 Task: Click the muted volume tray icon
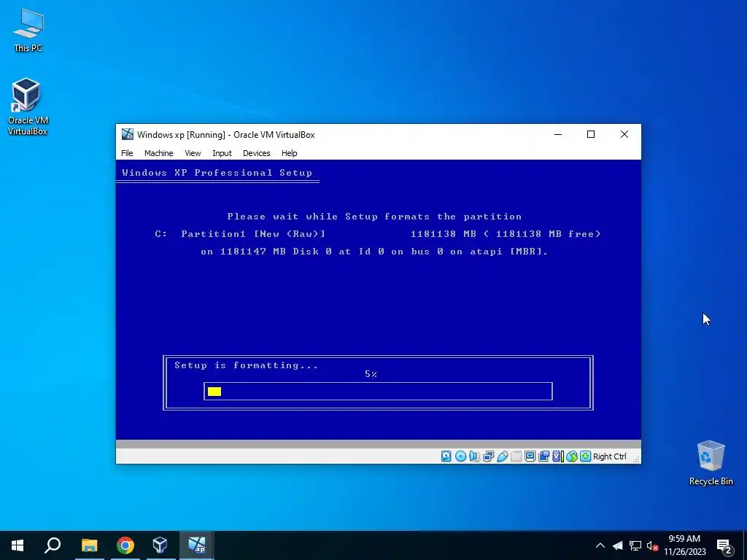point(653,545)
